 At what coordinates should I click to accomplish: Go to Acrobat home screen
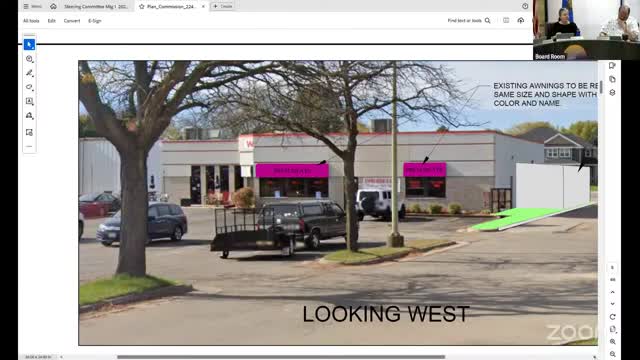53,6
